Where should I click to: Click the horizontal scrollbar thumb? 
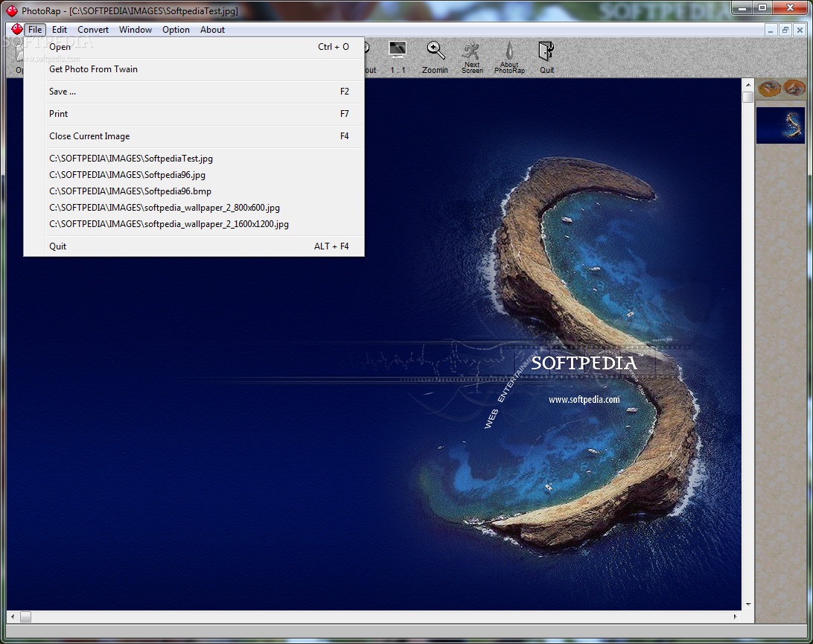[x=25, y=616]
